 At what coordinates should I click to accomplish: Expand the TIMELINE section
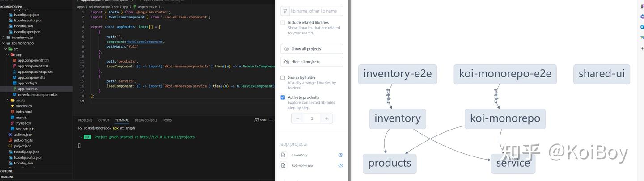click(7, 177)
